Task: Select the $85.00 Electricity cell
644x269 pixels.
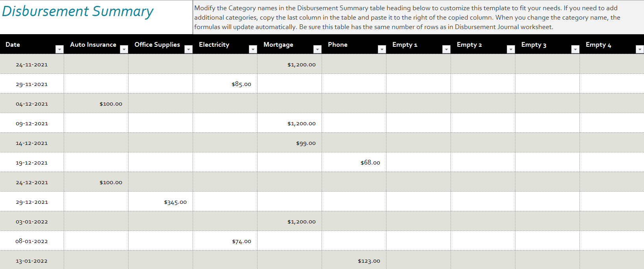Action: [x=225, y=84]
